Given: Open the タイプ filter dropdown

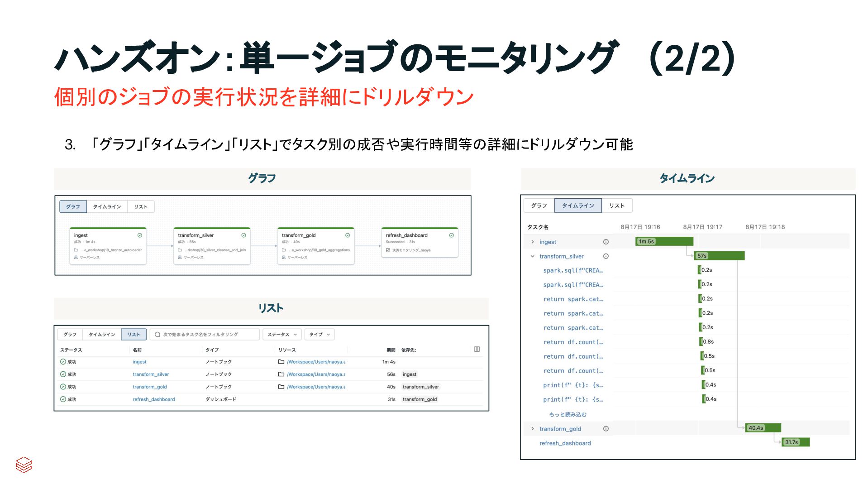Looking at the screenshot, I should pyautogui.click(x=320, y=335).
